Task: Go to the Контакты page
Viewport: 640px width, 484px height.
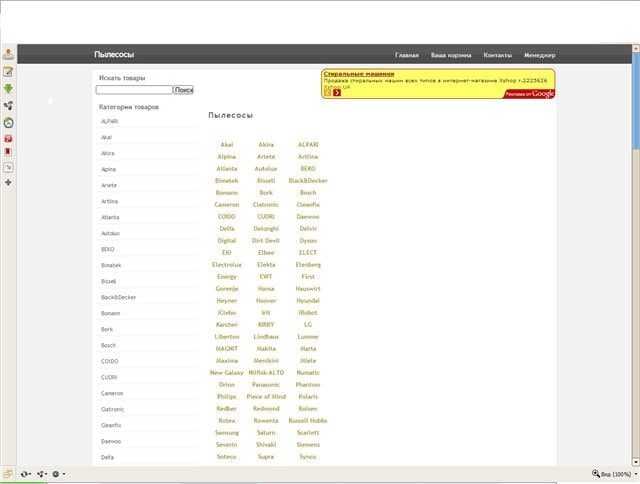Action: 498,55
